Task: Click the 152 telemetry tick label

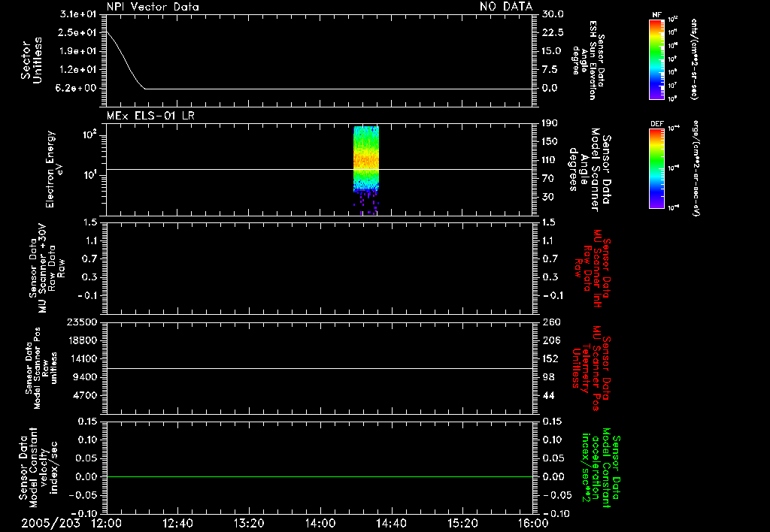Action: click(550, 358)
